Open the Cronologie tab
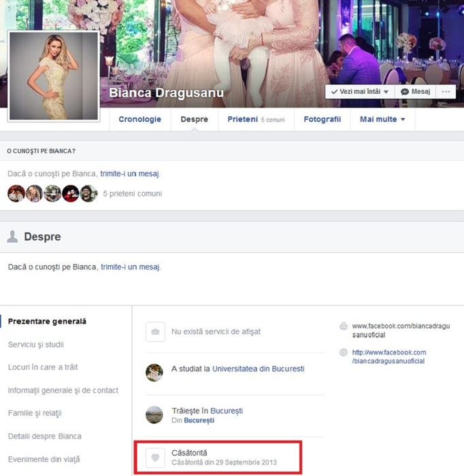The image size is (464, 476). point(139,119)
